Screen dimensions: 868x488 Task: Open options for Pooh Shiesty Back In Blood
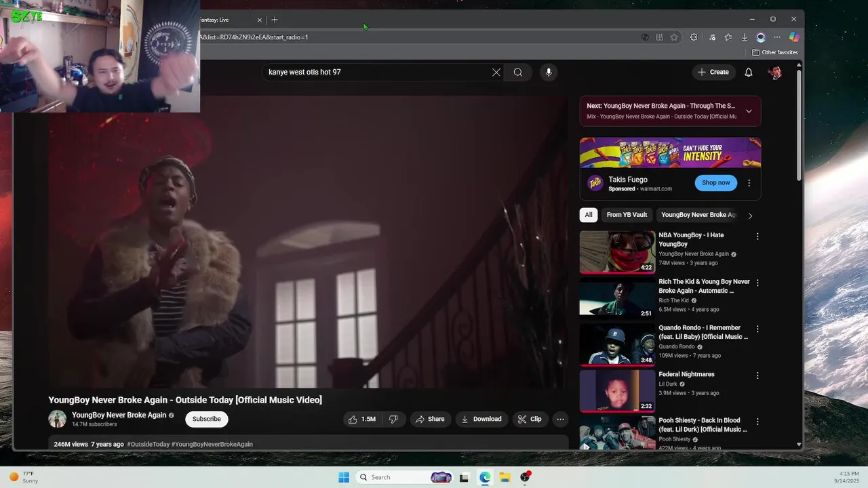pos(757,422)
